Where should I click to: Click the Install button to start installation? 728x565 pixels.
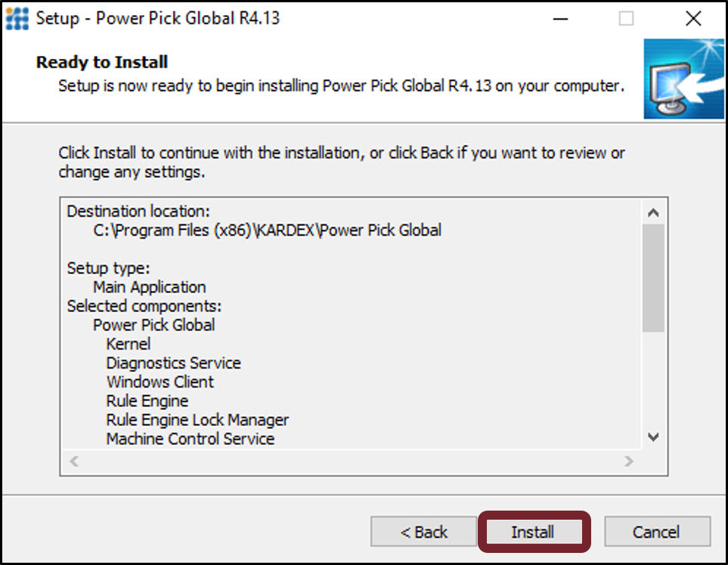click(x=534, y=532)
